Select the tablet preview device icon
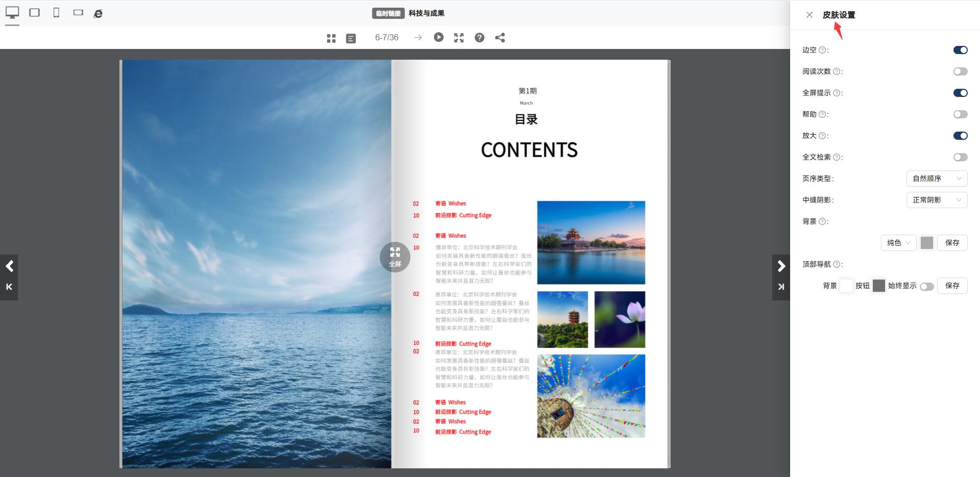 (34, 13)
